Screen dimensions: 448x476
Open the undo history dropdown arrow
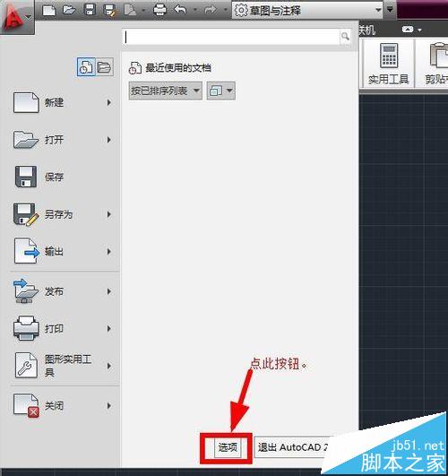click(195, 10)
